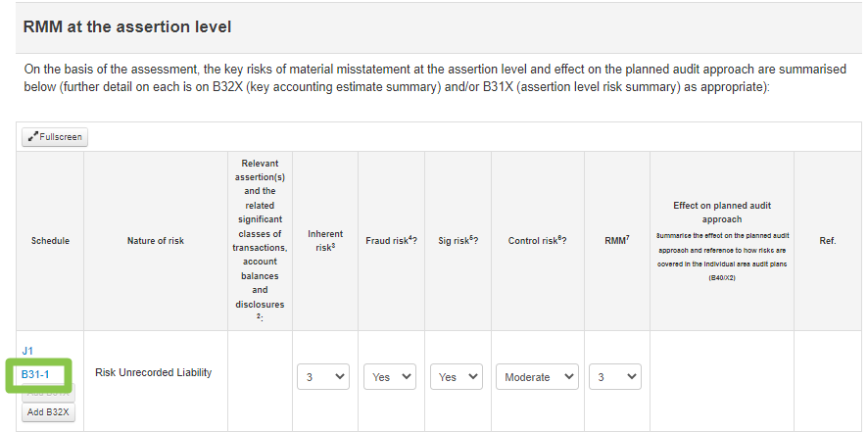The width and height of the screenshot is (868, 432).
Task: Click the greyed Add B31X button
Action: (48, 393)
